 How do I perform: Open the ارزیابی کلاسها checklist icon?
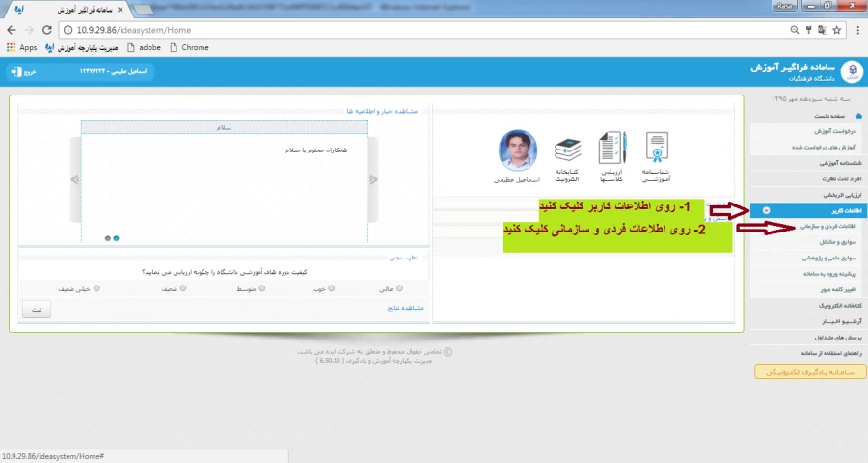[x=611, y=148]
